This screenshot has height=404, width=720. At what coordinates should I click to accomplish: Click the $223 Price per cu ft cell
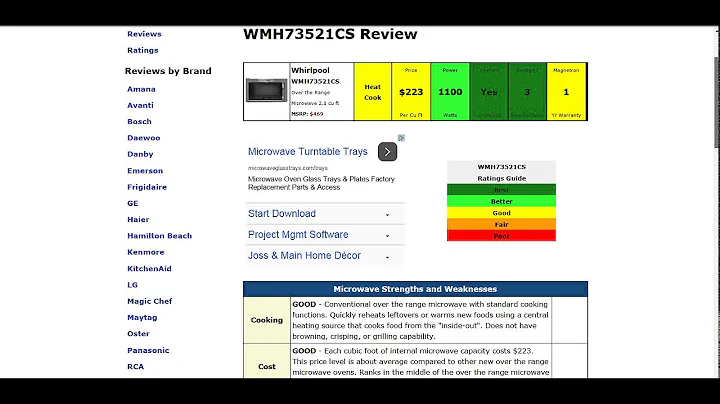click(x=411, y=92)
